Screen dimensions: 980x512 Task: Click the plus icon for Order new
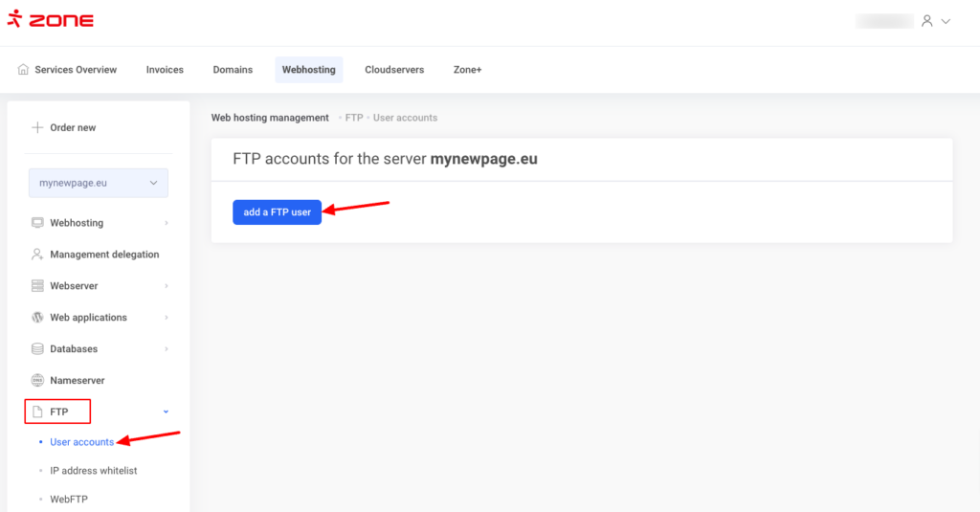(37, 127)
